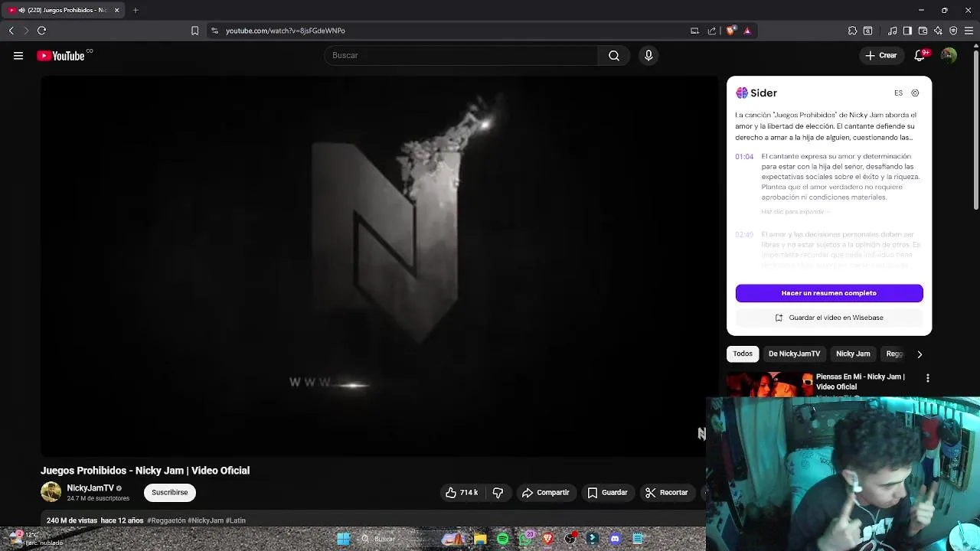Screen dimensions: 980x551
Task: Open Brave VPN shield icon
Action: point(953,31)
